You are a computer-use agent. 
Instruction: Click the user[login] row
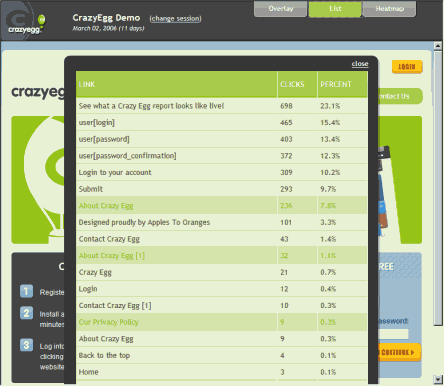[222, 122]
